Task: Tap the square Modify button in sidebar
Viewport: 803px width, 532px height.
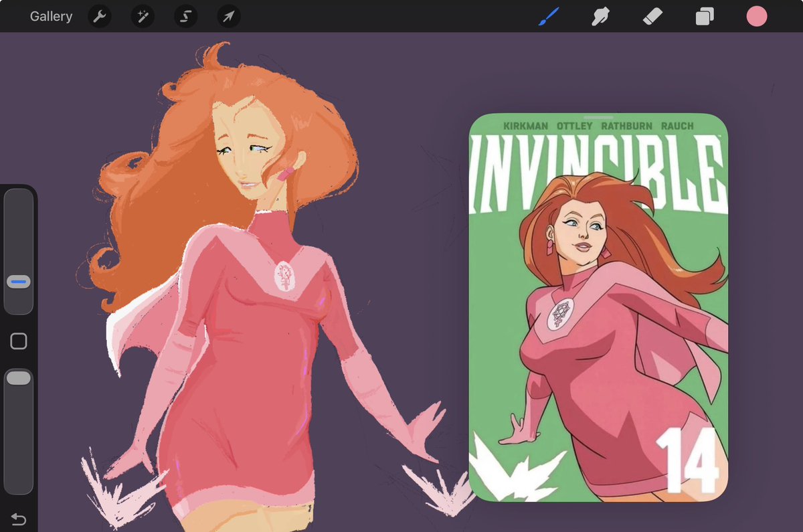Action: 19,341
